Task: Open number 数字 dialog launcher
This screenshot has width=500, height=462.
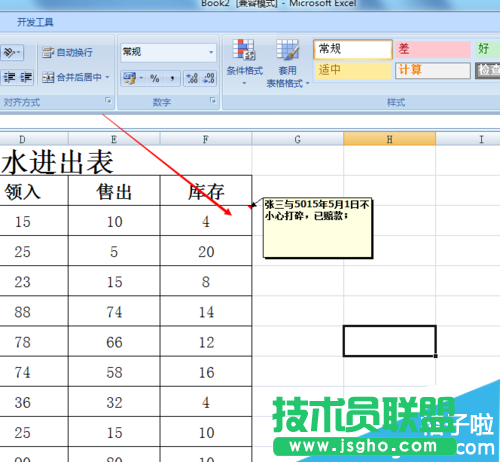Action: [213, 100]
